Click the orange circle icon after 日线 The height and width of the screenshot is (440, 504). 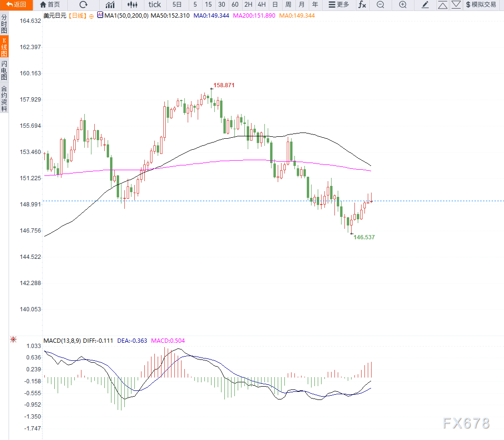click(91, 16)
